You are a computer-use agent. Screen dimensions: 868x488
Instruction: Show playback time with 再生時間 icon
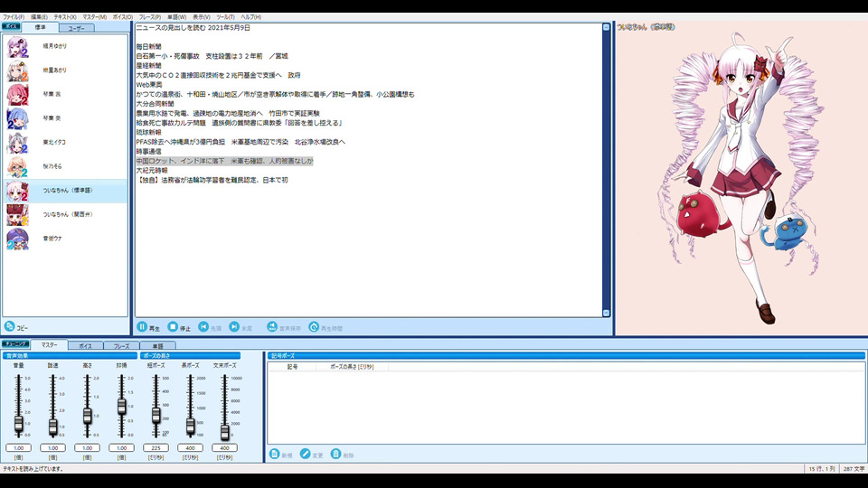click(314, 327)
